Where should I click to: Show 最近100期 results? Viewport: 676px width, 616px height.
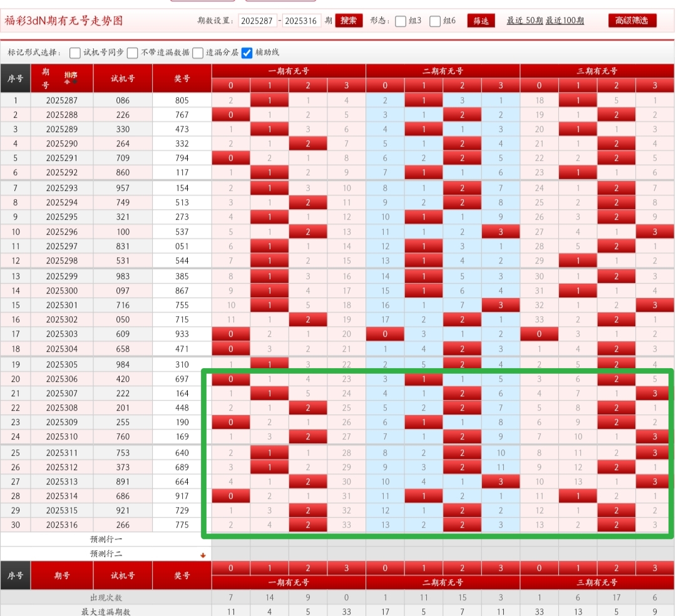click(565, 21)
